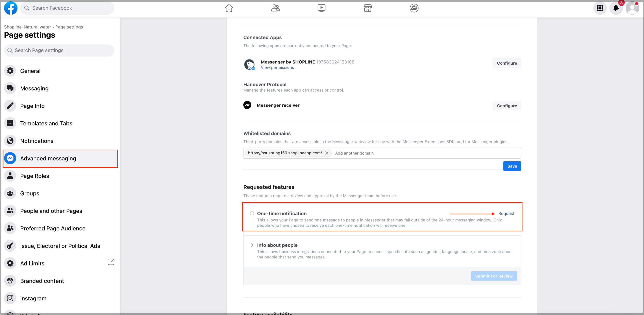Focus the Add another domain field
The width and height of the screenshot is (644, 315).
pos(426,153)
